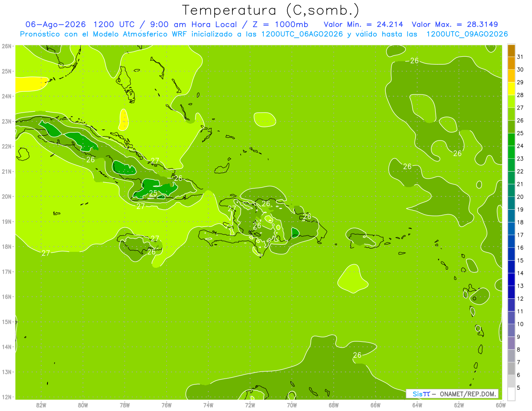Click the '62W' longitude axis label
Image resolution: width=532 pixels, height=411 pixels.
click(x=459, y=405)
